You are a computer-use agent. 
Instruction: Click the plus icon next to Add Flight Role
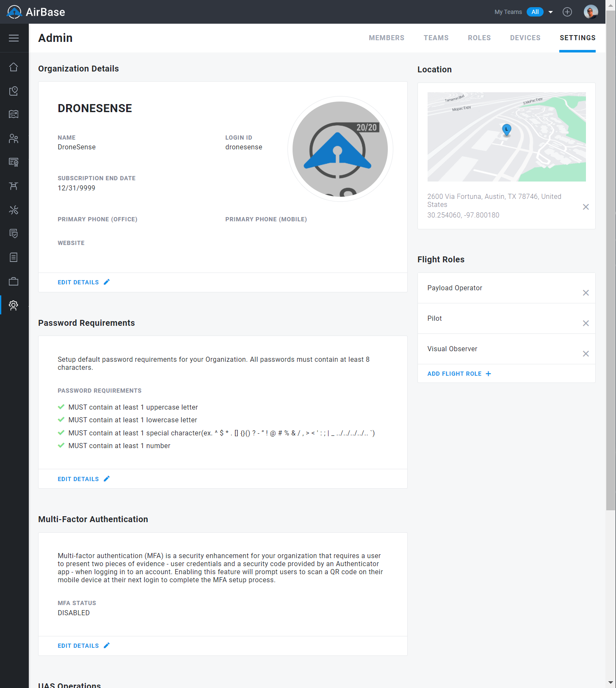click(x=489, y=374)
